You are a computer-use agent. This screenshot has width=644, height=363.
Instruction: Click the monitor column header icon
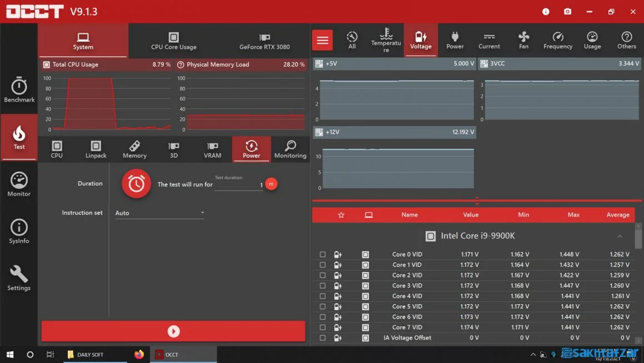point(369,215)
